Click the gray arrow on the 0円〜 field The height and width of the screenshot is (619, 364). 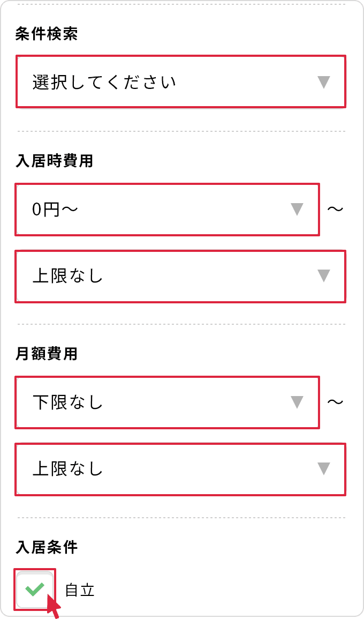(x=298, y=210)
